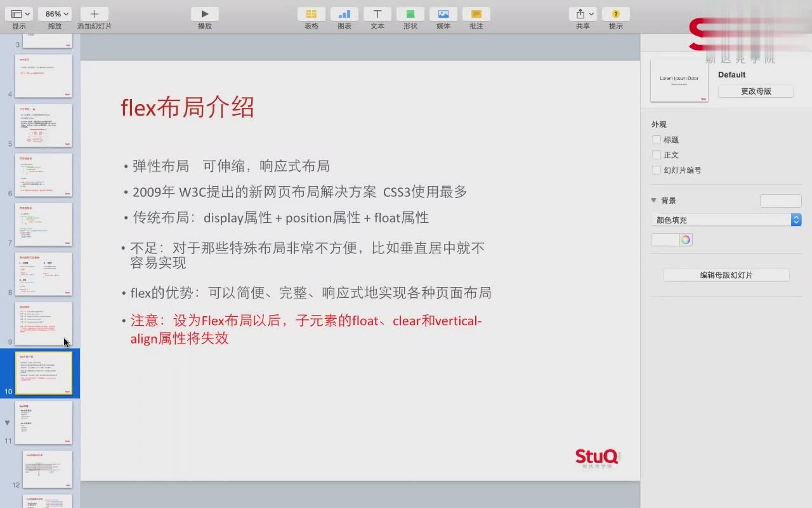This screenshot has width=812, height=508.
Task: Click the 更改母版 button
Action: [756, 91]
